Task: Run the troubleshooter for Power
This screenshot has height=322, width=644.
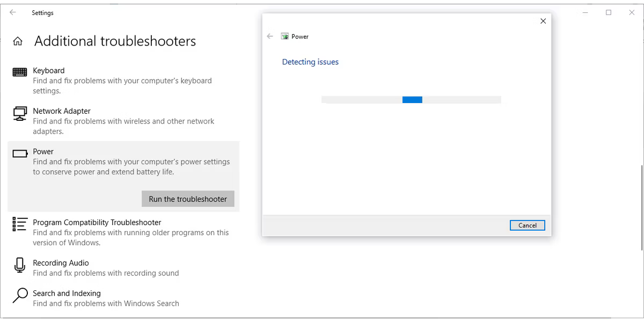Action: click(188, 199)
